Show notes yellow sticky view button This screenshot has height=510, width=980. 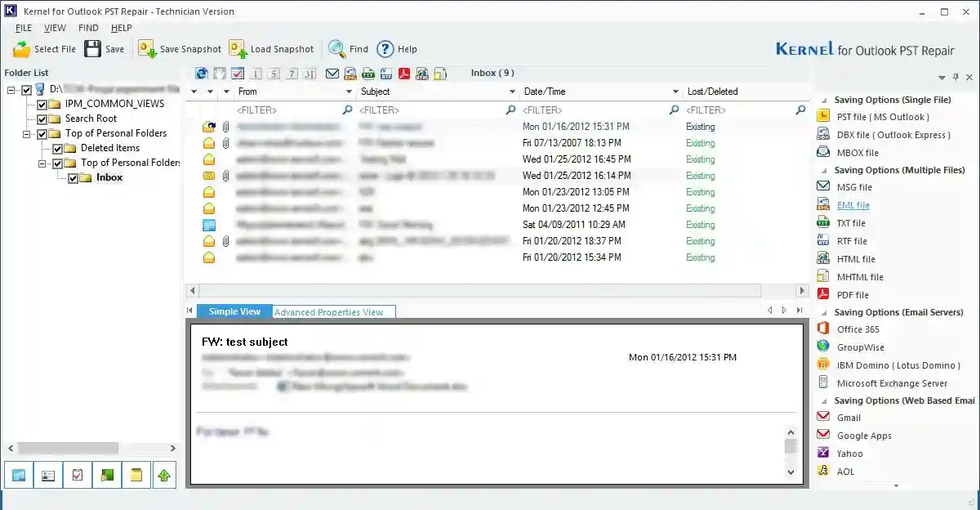pos(136,475)
